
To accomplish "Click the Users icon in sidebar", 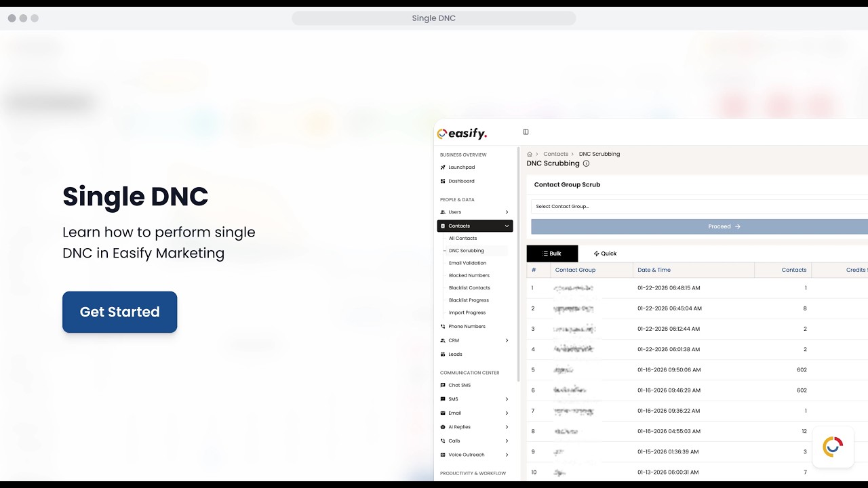I will pos(443,212).
